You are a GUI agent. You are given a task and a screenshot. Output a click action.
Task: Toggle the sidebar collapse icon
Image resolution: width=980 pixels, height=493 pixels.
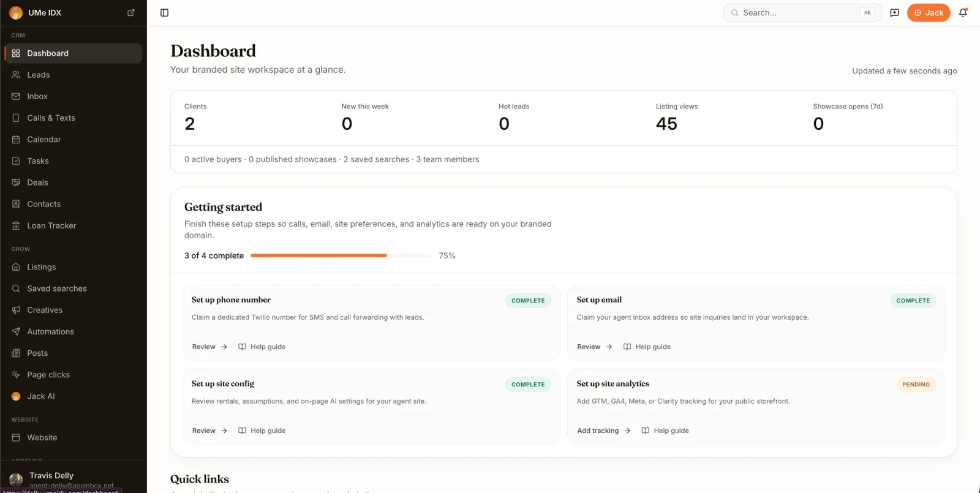[x=164, y=13]
